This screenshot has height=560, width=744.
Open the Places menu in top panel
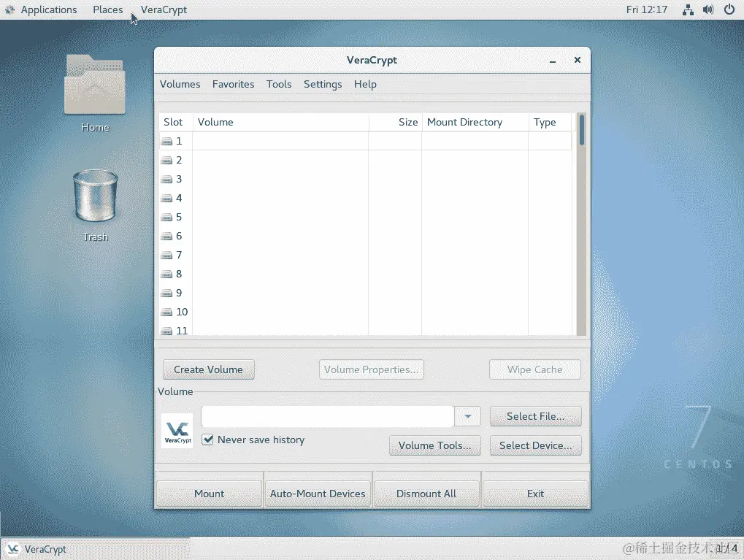(x=108, y=9)
